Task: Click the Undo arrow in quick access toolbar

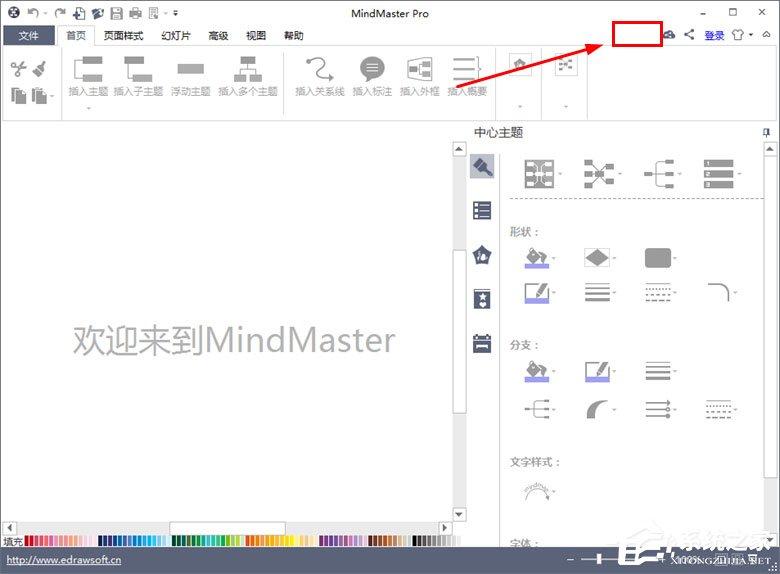Action: (x=33, y=13)
